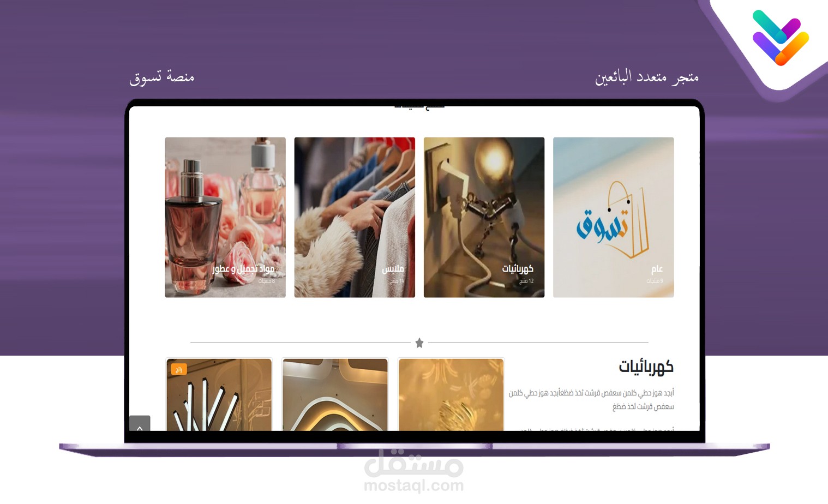
Task: Click the mostaql.com watermark logo
Action: click(413, 471)
